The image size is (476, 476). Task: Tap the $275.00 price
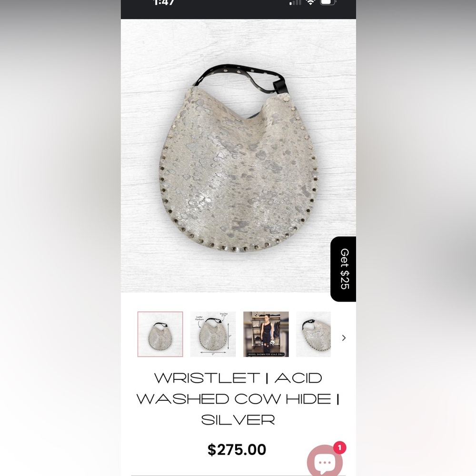[237, 450]
